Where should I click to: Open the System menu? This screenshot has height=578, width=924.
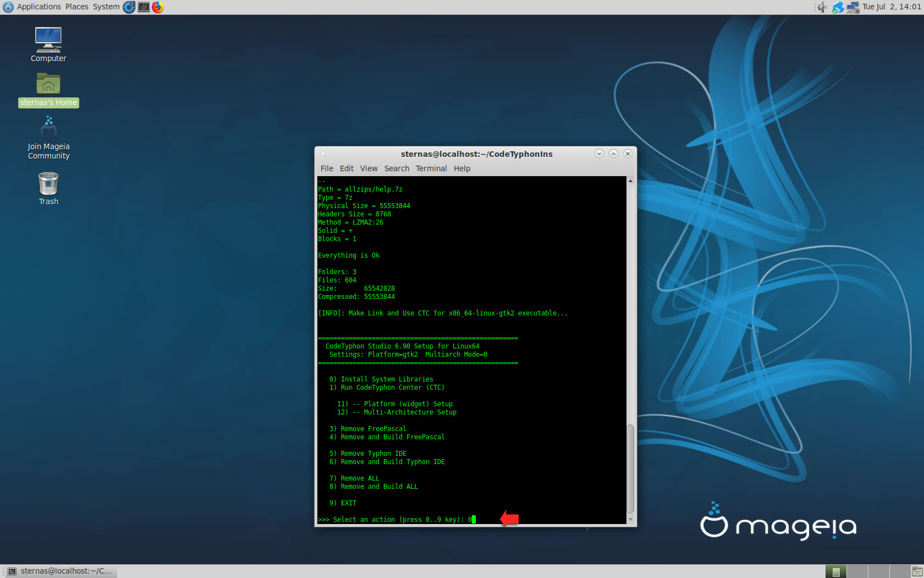pyautogui.click(x=106, y=7)
